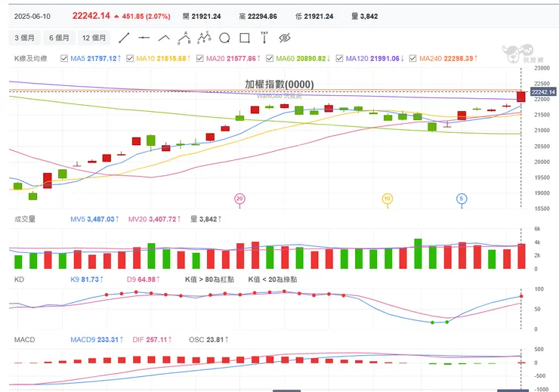Click the MV20 3,407.72 value

coord(155,219)
